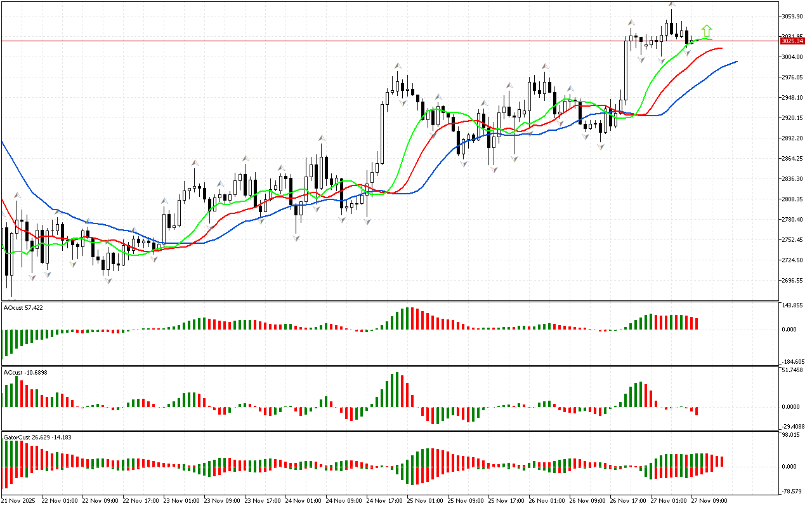Click the last red bar in AOcust histogram

[x=697, y=324]
